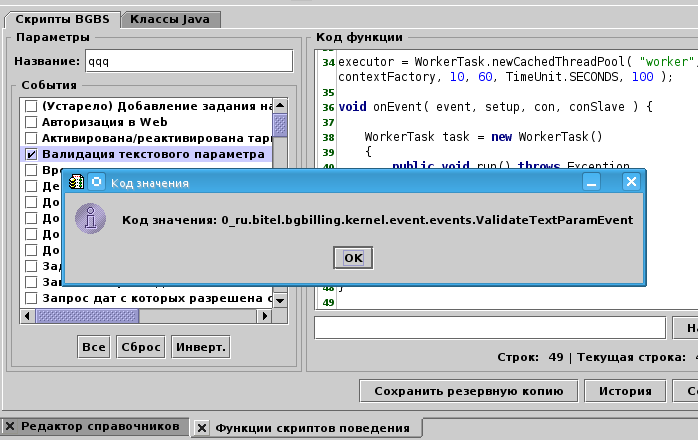Close the Функции скриптов поведения tab
The height and width of the screenshot is (440, 698).
pos(202,428)
